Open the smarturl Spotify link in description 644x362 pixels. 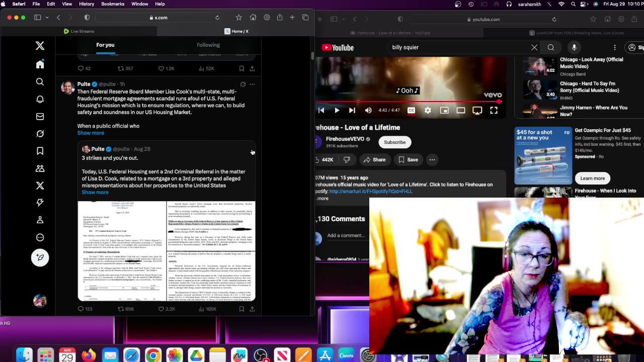[371, 191]
